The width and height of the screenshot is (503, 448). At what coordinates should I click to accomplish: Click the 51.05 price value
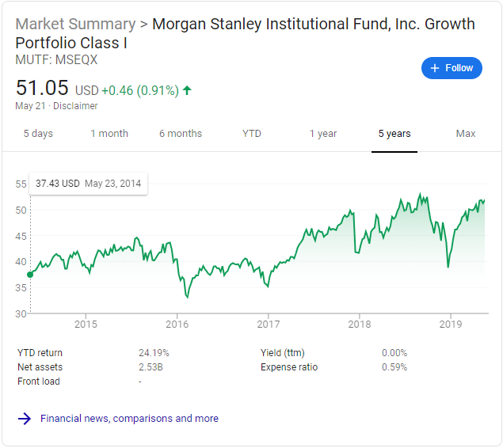coord(42,87)
